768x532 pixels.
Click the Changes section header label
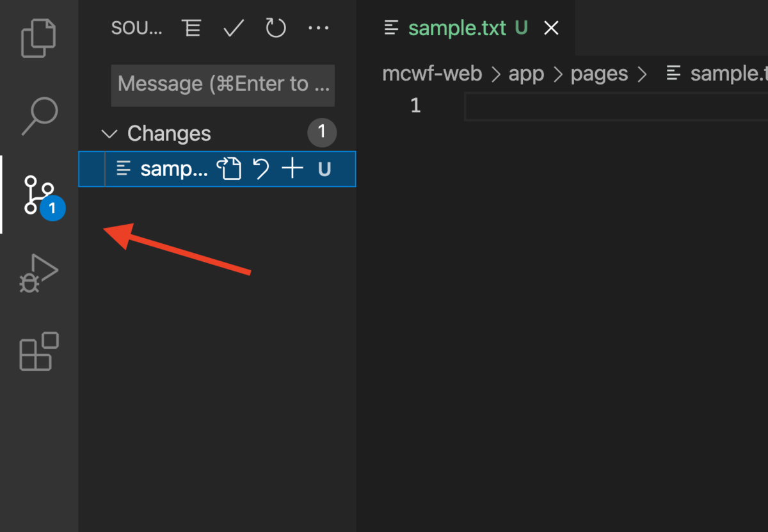coord(169,134)
